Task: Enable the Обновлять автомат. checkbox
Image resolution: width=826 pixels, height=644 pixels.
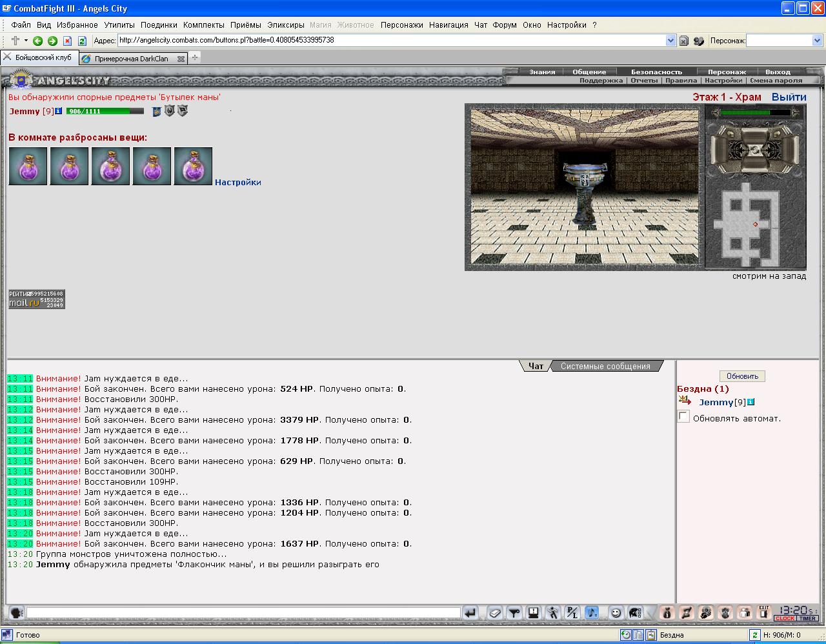Action: coord(683,417)
